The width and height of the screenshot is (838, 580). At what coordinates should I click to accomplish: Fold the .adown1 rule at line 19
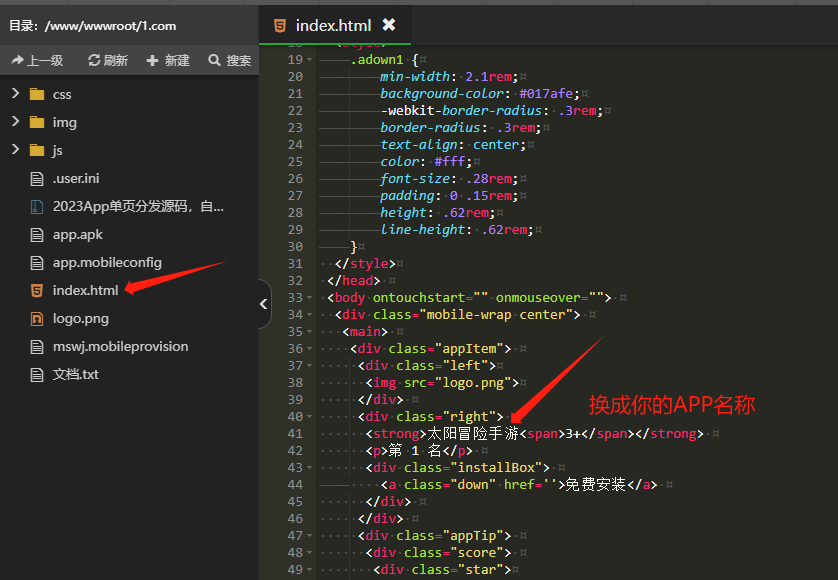[309, 60]
